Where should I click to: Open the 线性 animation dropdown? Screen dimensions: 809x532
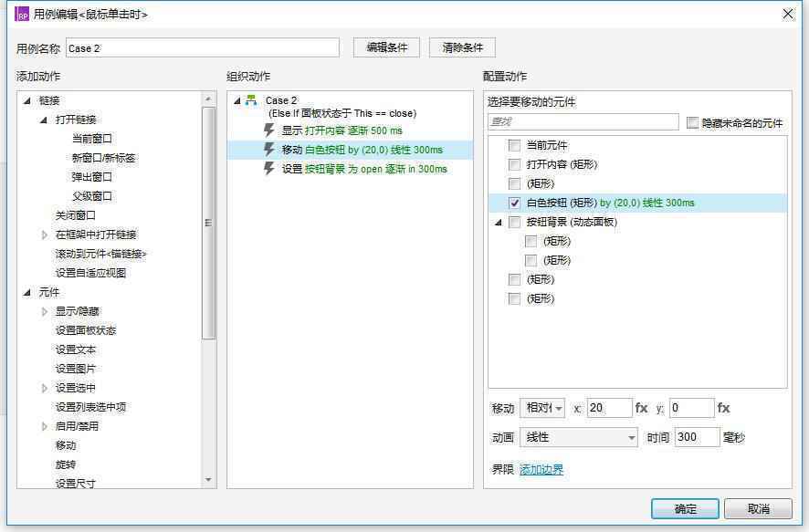581,437
